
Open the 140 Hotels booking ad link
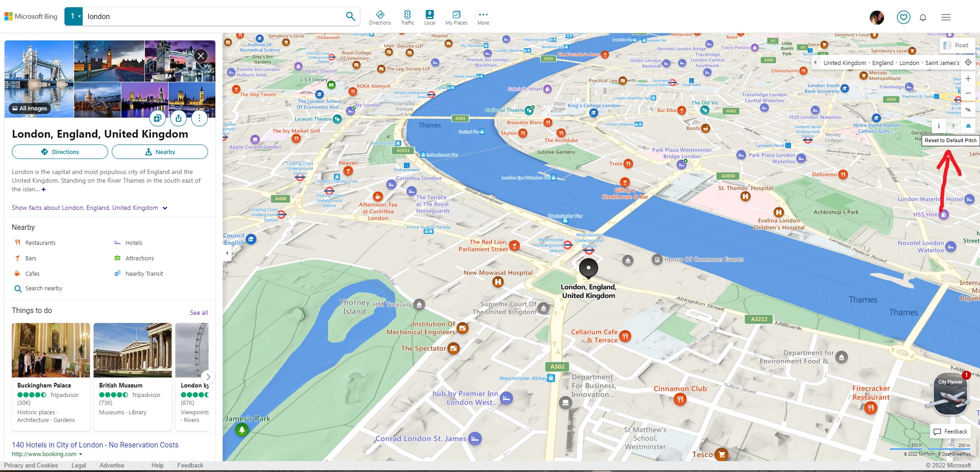pyautogui.click(x=95, y=445)
